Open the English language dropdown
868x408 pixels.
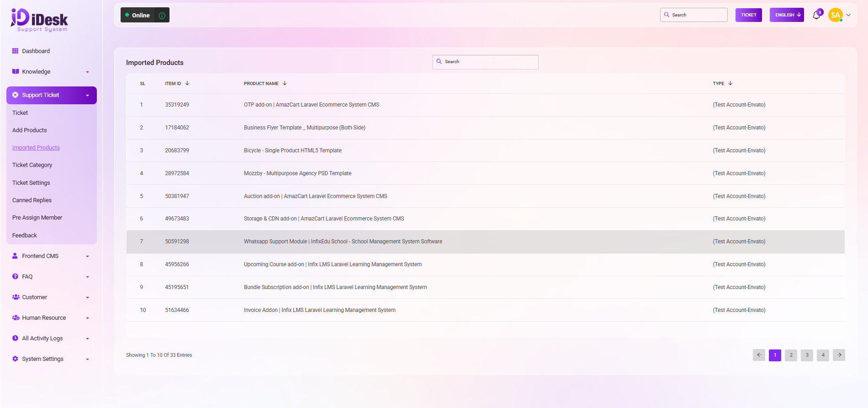pyautogui.click(x=786, y=15)
